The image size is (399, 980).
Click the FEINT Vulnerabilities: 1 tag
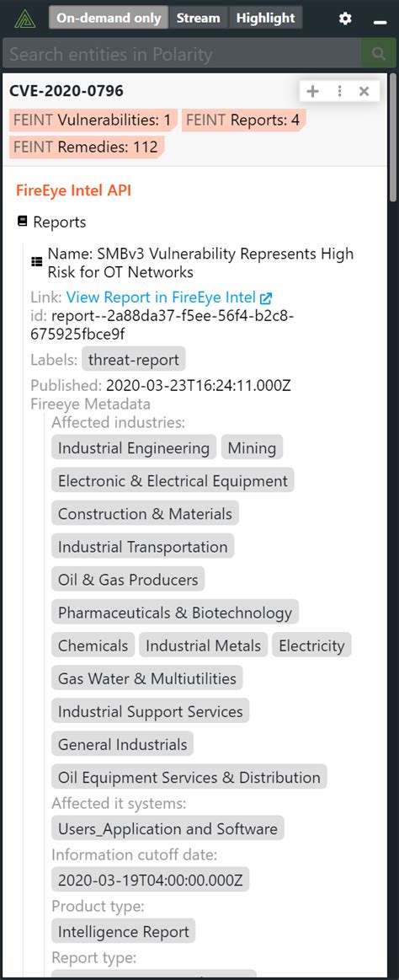click(93, 120)
